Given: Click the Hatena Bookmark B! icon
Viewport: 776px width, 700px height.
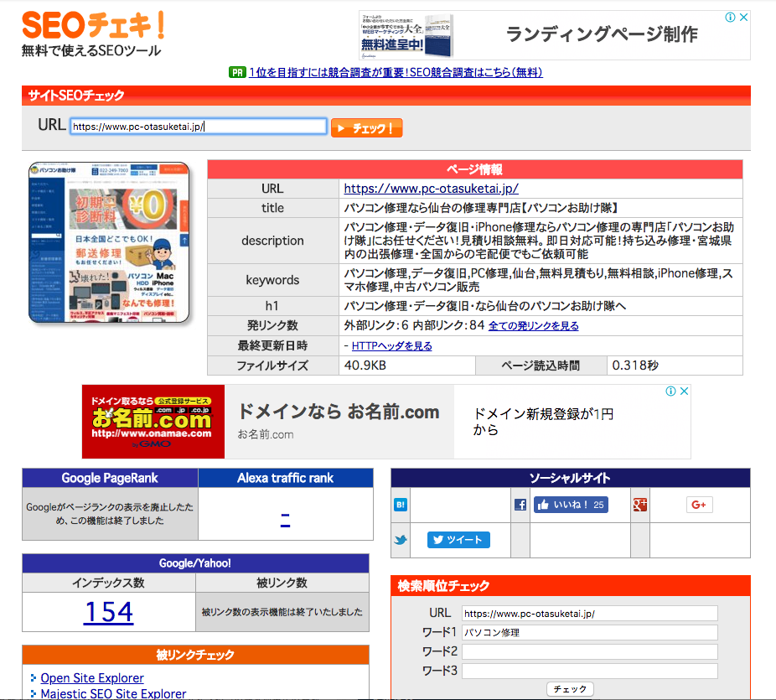Looking at the screenshot, I should pyautogui.click(x=401, y=505).
